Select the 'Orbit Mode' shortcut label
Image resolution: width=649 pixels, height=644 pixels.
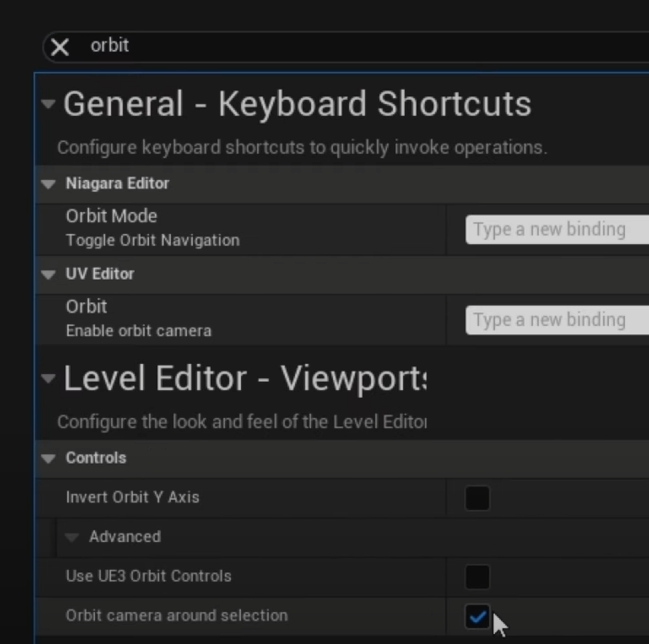tap(111, 216)
